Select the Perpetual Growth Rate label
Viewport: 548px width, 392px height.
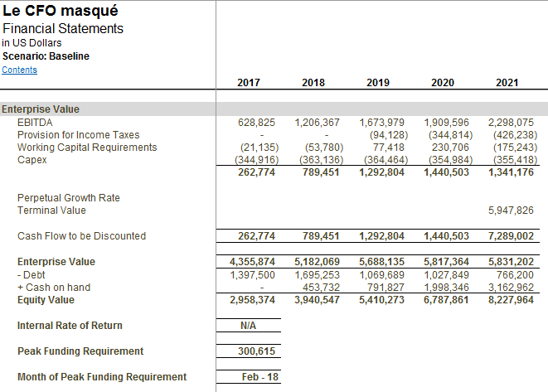[x=68, y=198]
